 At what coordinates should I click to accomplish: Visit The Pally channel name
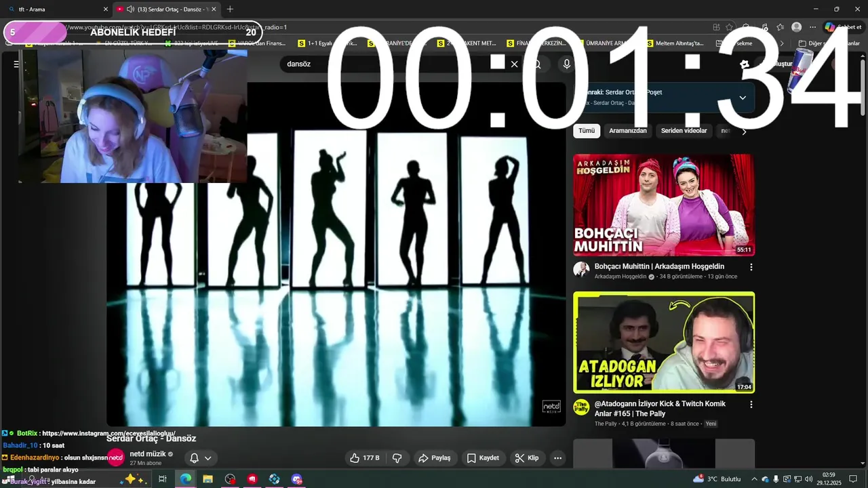(x=606, y=424)
